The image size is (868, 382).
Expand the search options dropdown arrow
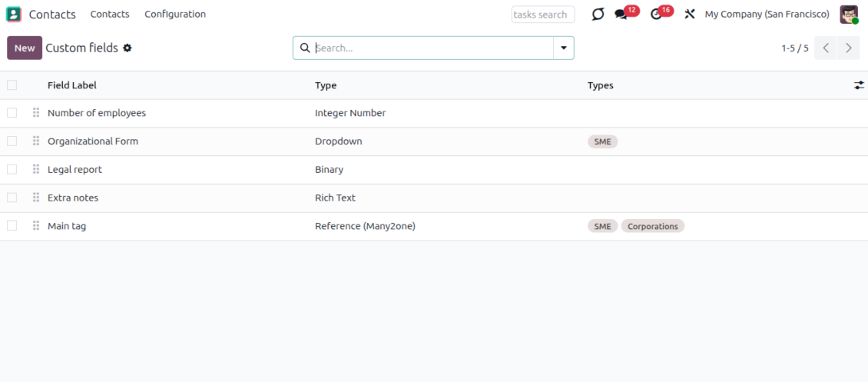point(564,48)
